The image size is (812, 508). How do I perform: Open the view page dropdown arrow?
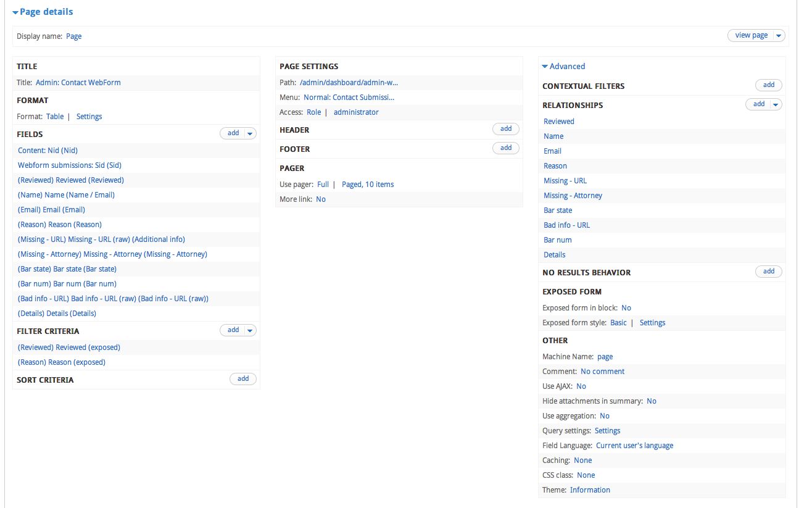point(779,35)
